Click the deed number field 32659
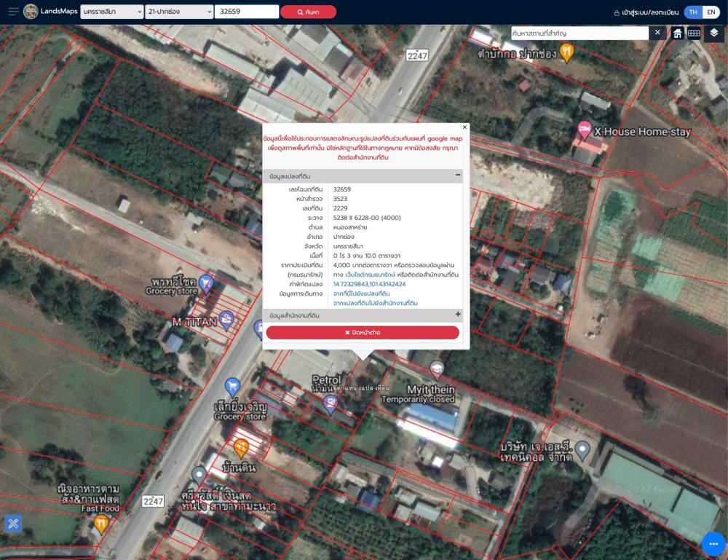The image size is (728, 560). pos(247,12)
